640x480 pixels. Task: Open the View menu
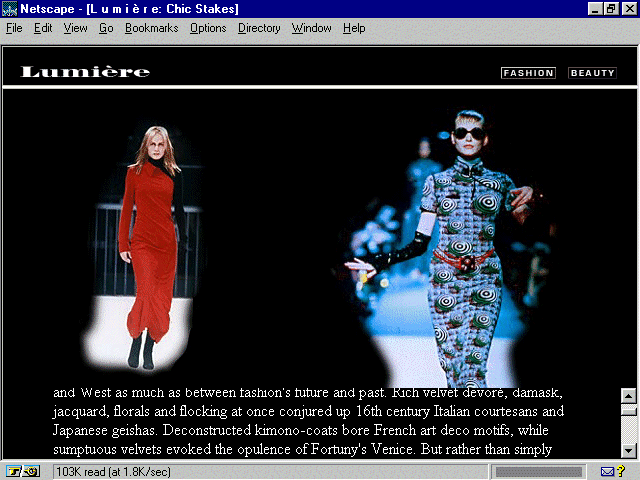pos(75,28)
